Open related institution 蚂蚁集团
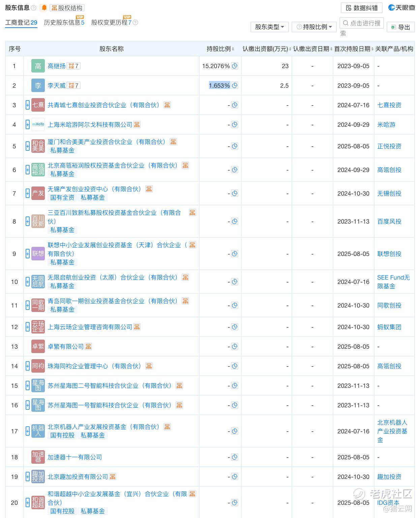Screen dimensions: 420x518 coord(389,327)
